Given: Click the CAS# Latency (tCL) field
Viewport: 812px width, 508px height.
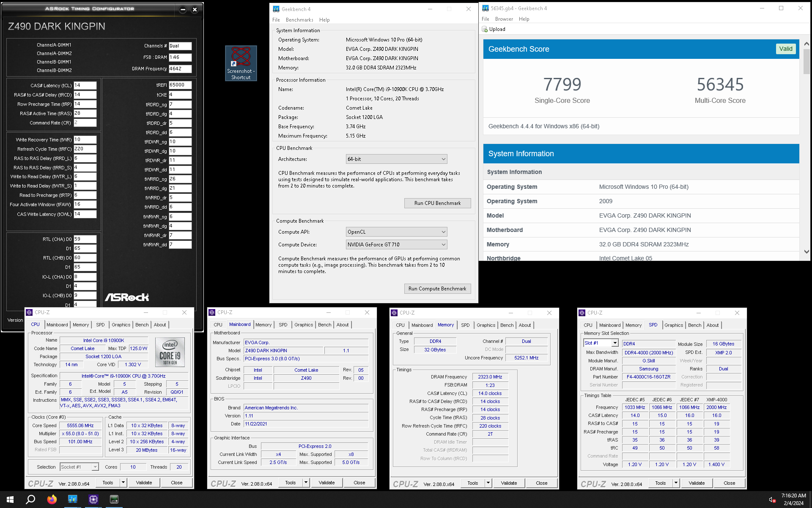Looking at the screenshot, I should 85,86.
